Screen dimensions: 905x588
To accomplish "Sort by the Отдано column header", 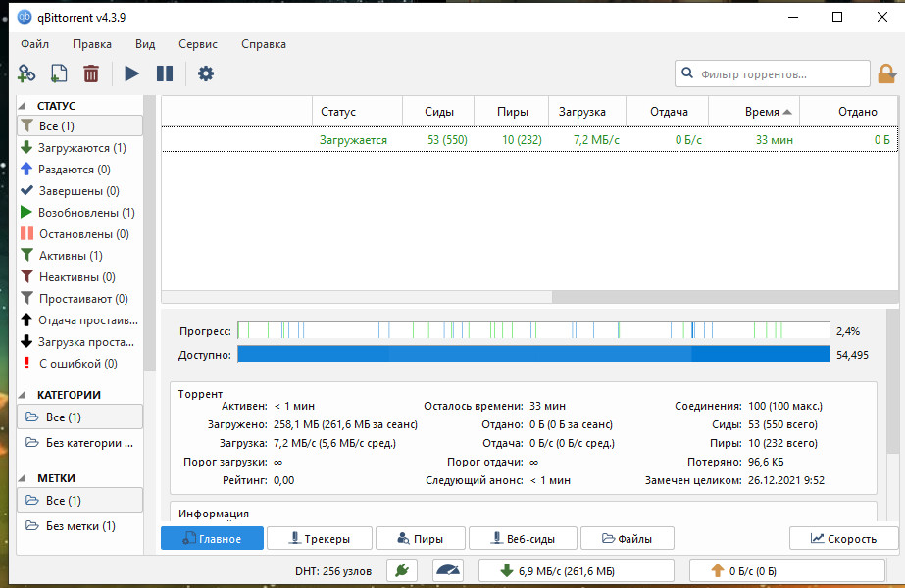I will tap(849, 112).
